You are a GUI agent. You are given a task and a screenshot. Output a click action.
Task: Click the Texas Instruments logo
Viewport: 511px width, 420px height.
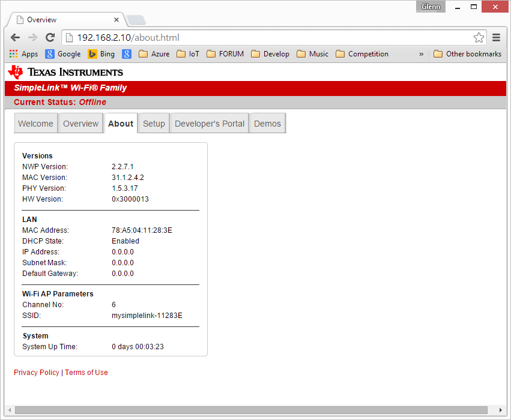tap(66, 72)
